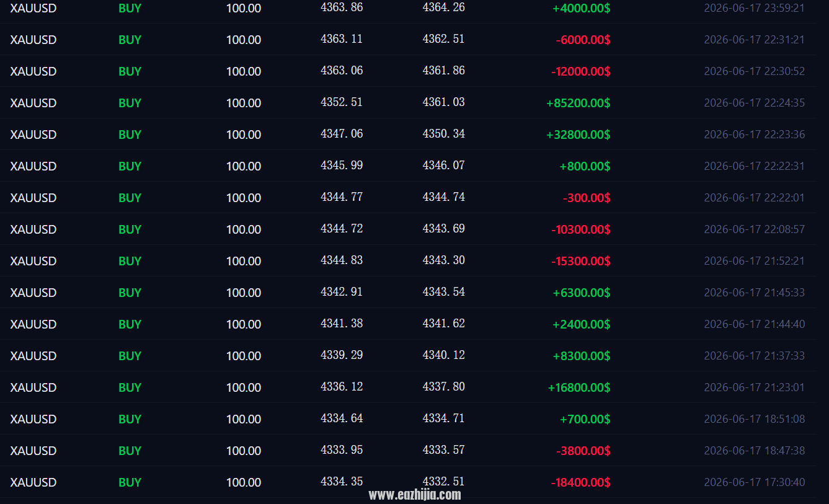
Task: Click the -300.00$ loss amount
Action: 587,198
